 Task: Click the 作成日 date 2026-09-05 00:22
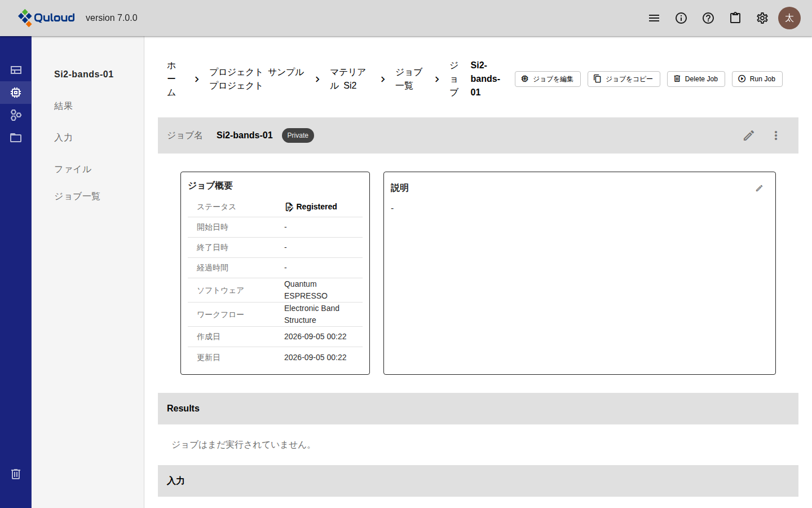(x=315, y=337)
